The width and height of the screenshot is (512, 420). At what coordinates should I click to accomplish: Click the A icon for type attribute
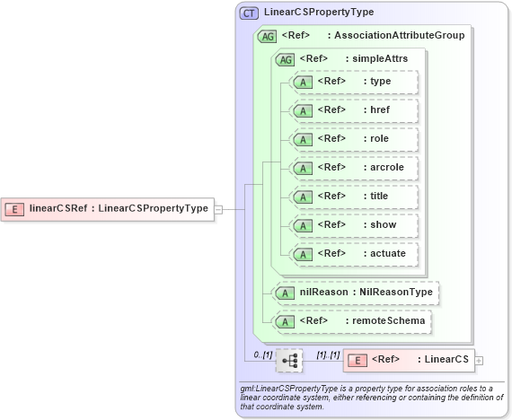point(303,83)
